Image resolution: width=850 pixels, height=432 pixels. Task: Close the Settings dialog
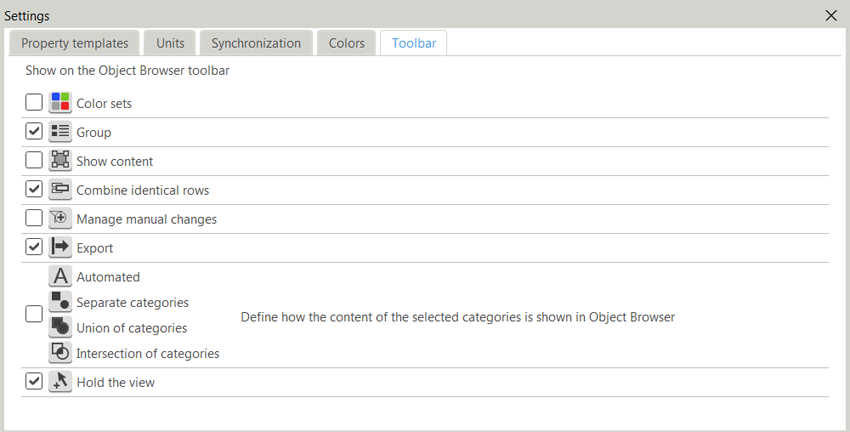[831, 15]
